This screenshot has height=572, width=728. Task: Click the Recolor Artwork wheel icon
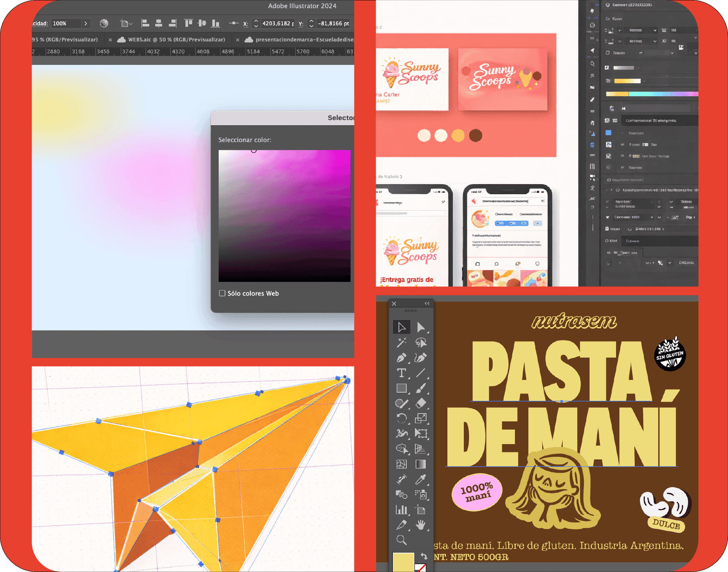[x=104, y=23]
